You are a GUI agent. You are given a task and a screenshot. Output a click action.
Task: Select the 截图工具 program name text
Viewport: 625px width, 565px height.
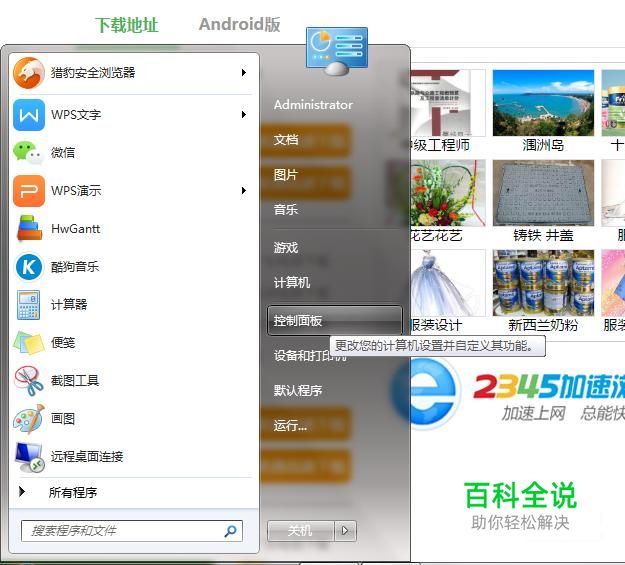[x=75, y=381]
